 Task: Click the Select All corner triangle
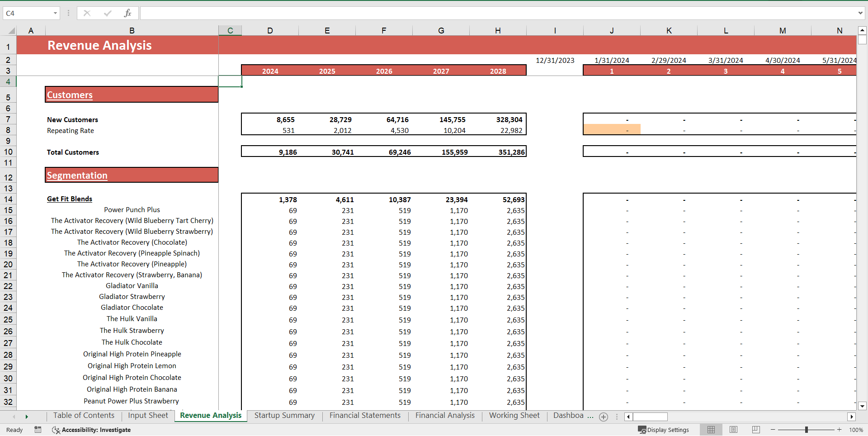11,31
